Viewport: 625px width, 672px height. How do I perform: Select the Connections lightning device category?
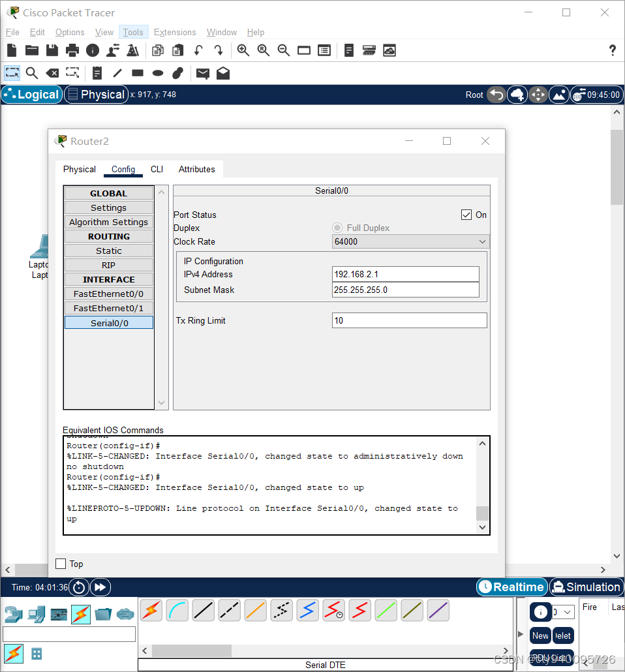[x=81, y=614]
